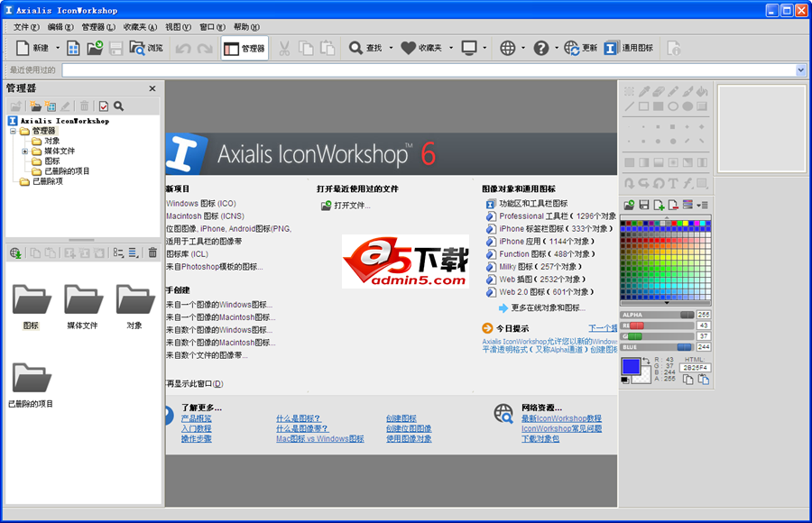Click the 通用图标 toolbar button
The width and height of the screenshot is (812, 523).
click(x=629, y=48)
